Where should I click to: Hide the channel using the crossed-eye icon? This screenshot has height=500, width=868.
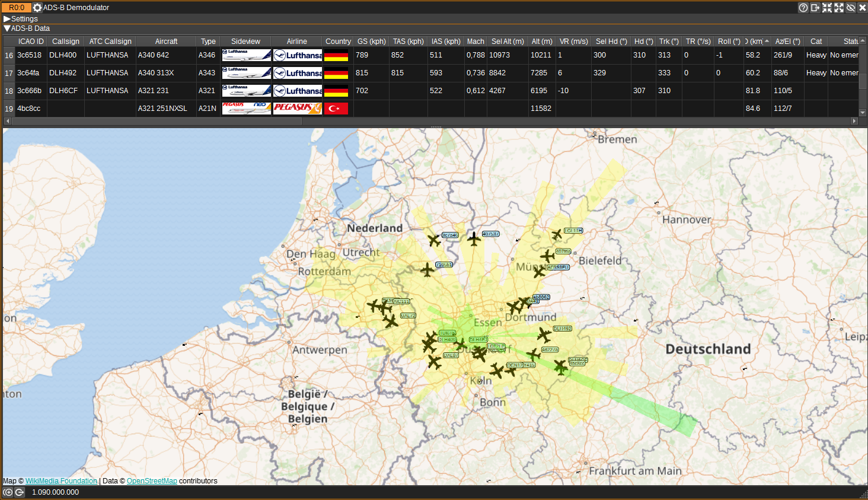[851, 8]
